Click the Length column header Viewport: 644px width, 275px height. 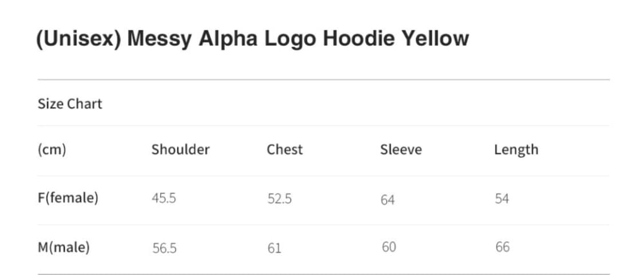pos(516,150)
